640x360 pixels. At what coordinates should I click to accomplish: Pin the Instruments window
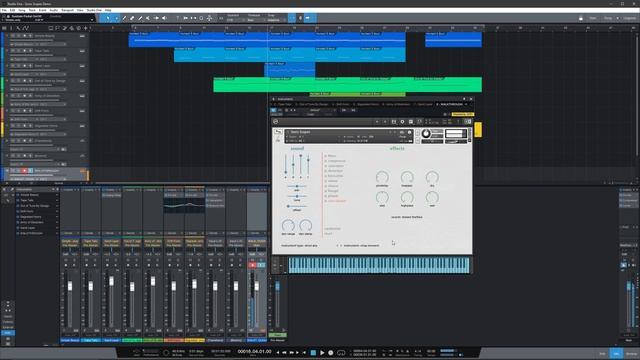pos(464,99)
